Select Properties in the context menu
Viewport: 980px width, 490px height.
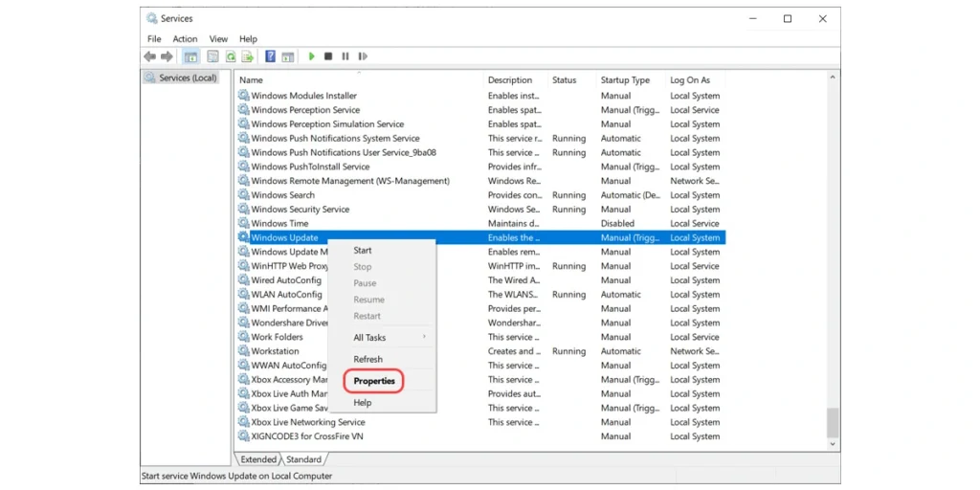pyautogui.click(x=382, y=381)
